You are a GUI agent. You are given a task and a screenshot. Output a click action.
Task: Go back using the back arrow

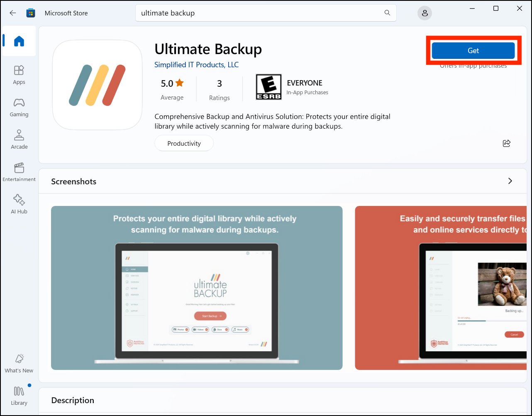(x=13, y=13)
